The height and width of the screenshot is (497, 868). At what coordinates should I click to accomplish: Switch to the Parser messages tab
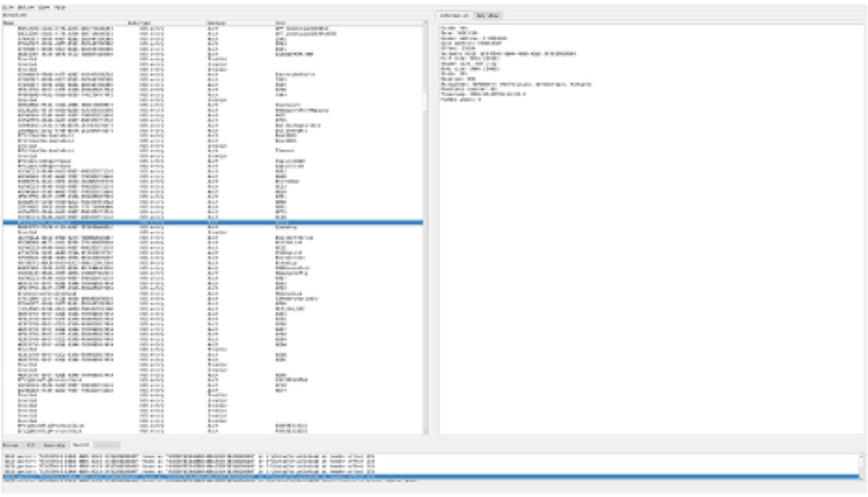pos(10,445)
